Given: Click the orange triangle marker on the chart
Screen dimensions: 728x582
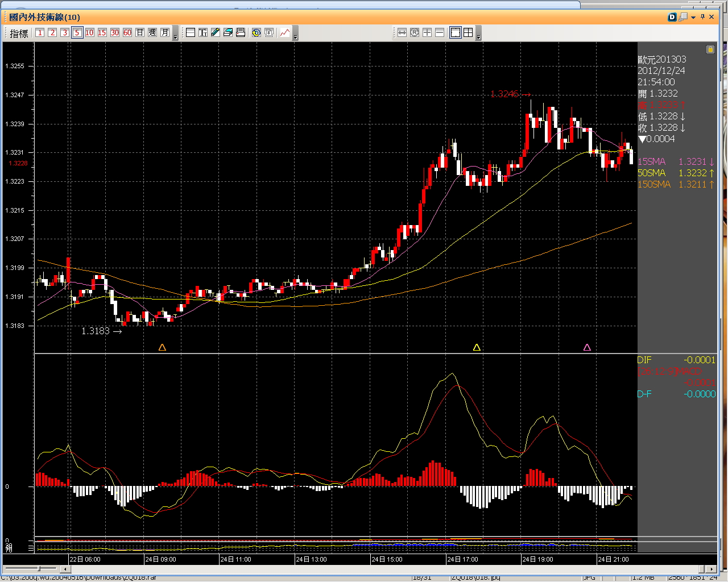Looking at the screenshot, I should pyautogui.click(x=162, y=347).
